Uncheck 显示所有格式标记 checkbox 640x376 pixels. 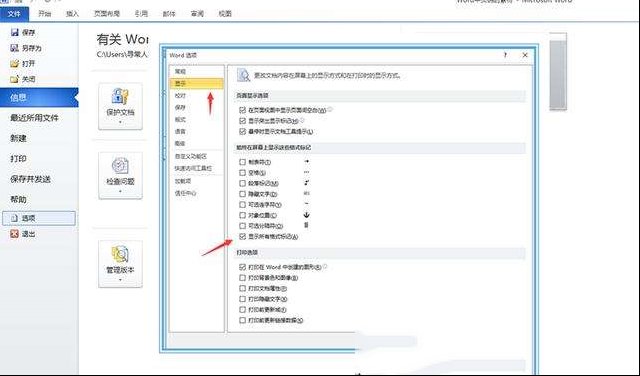[242, 236]
